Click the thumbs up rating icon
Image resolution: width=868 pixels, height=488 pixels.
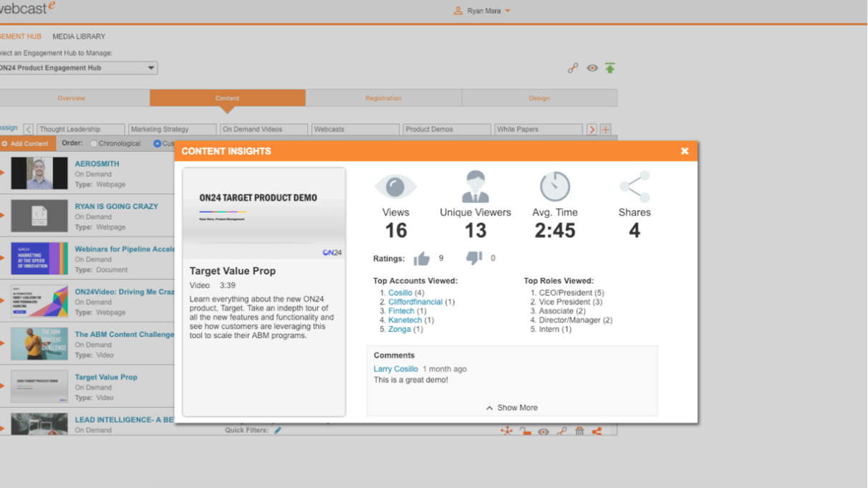(x=422, y=258)
